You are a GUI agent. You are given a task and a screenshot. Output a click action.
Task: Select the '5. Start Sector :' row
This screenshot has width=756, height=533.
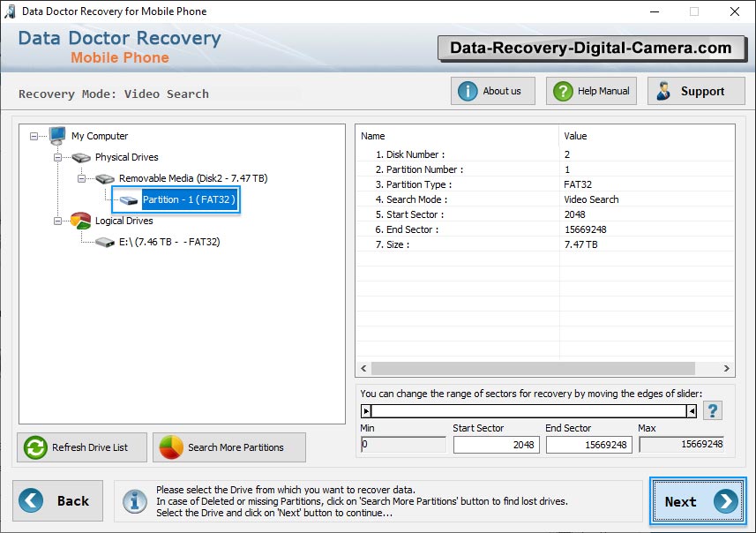tap(545, 214)
